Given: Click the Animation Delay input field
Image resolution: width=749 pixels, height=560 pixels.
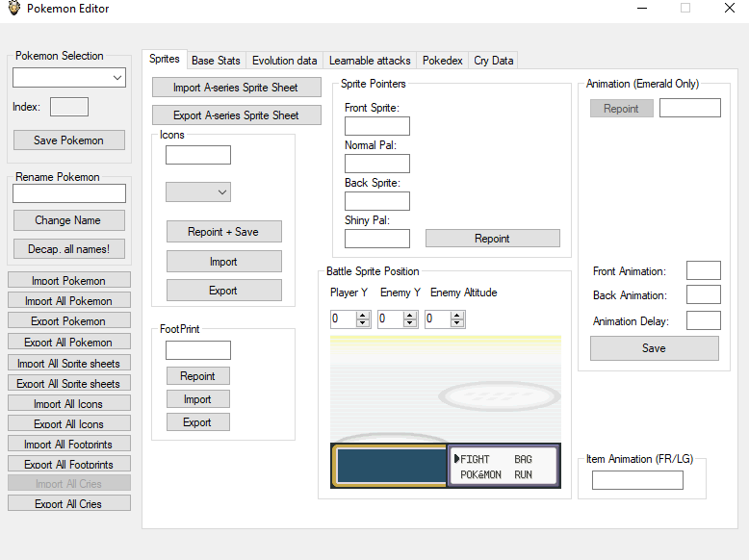Looking at the screenshot, I should [703, 320].
